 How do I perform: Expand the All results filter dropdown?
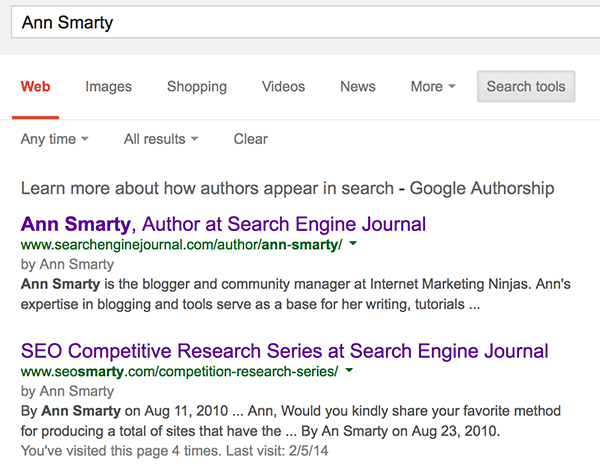click(x=160, y=139)
